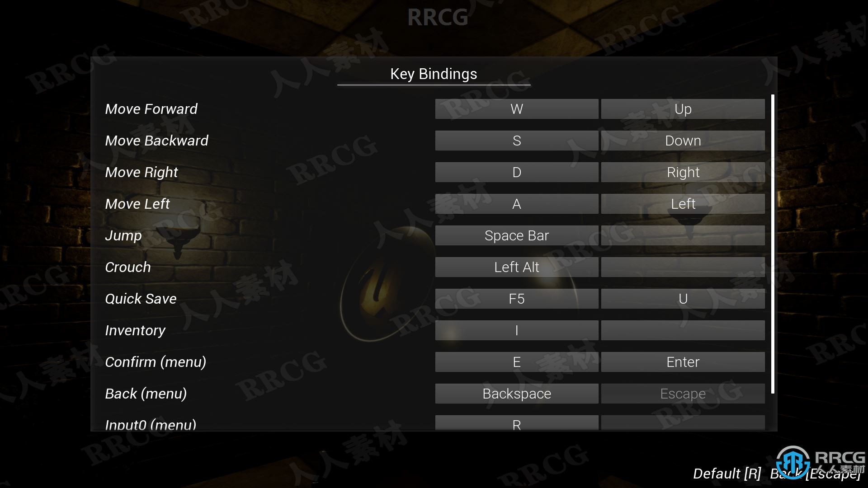Click the Quick Save F5 binding button
Image resolution: width=868 pixels, height=488 pixels.
pos(516,299)
